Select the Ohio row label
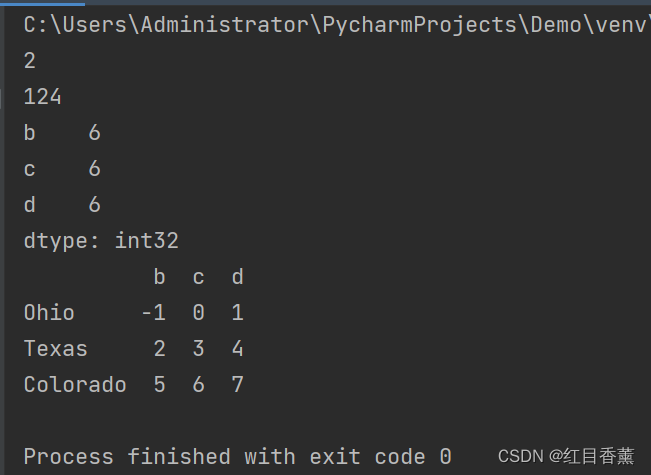The width and height of the screenshot is (651, 475). point(49,313)
